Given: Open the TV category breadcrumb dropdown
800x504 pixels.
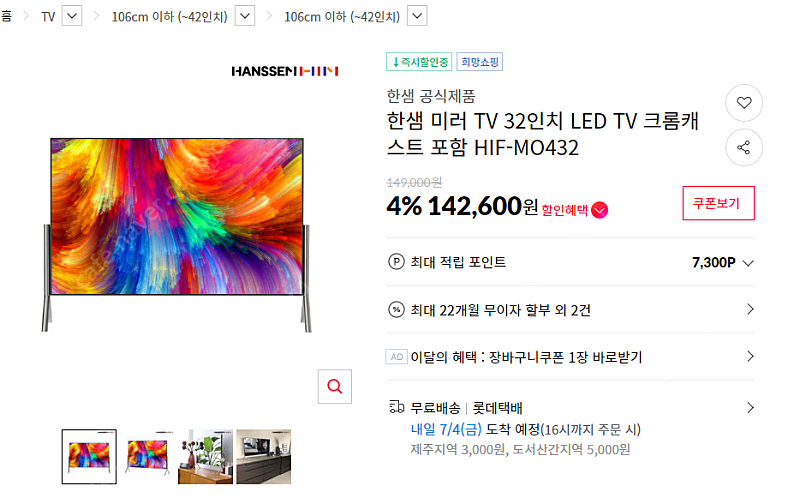Looking at the screenshot, I should coord(72,16).
